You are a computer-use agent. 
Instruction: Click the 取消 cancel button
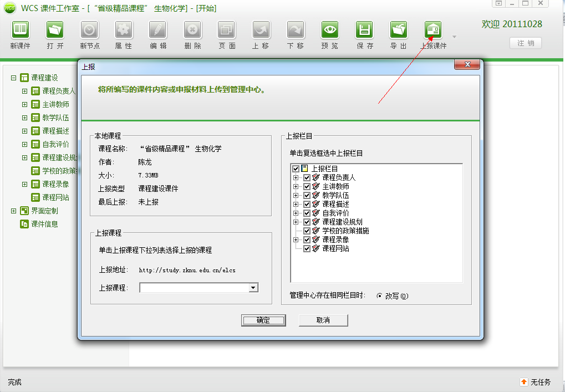323,320
